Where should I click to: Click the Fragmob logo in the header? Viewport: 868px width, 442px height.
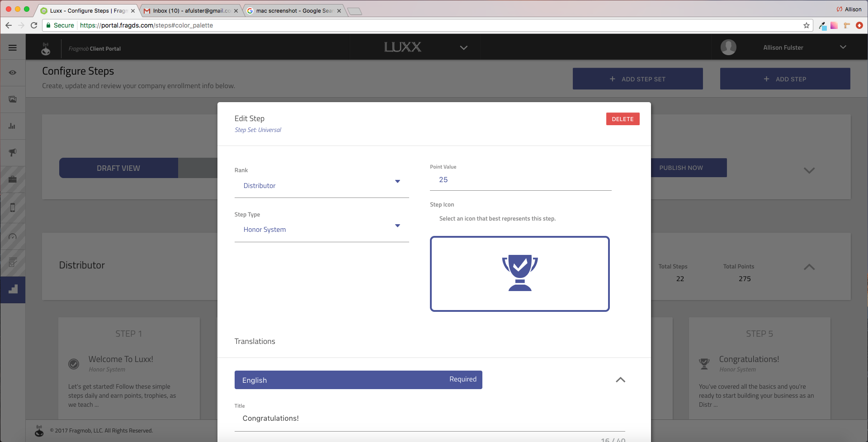pos(46,48)
